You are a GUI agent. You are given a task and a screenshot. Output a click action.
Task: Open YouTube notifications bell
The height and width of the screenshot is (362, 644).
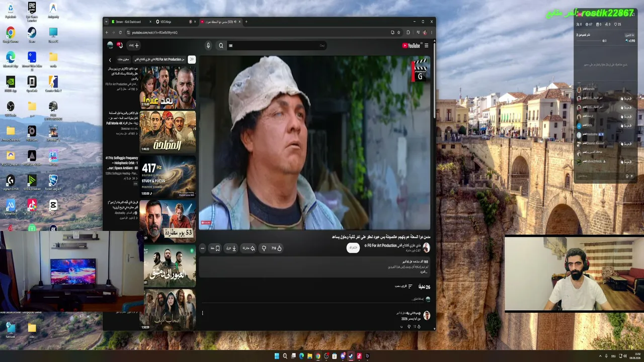click(x=120, y=45)
